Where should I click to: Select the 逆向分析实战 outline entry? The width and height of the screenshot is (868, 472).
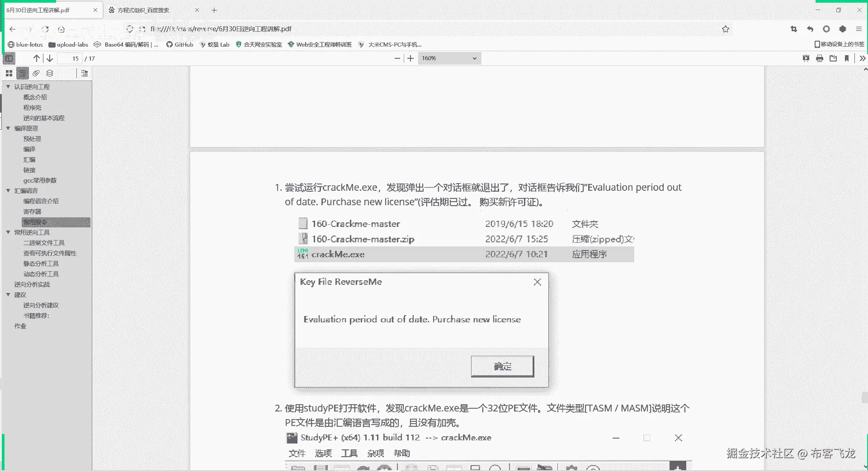[32, 284]
